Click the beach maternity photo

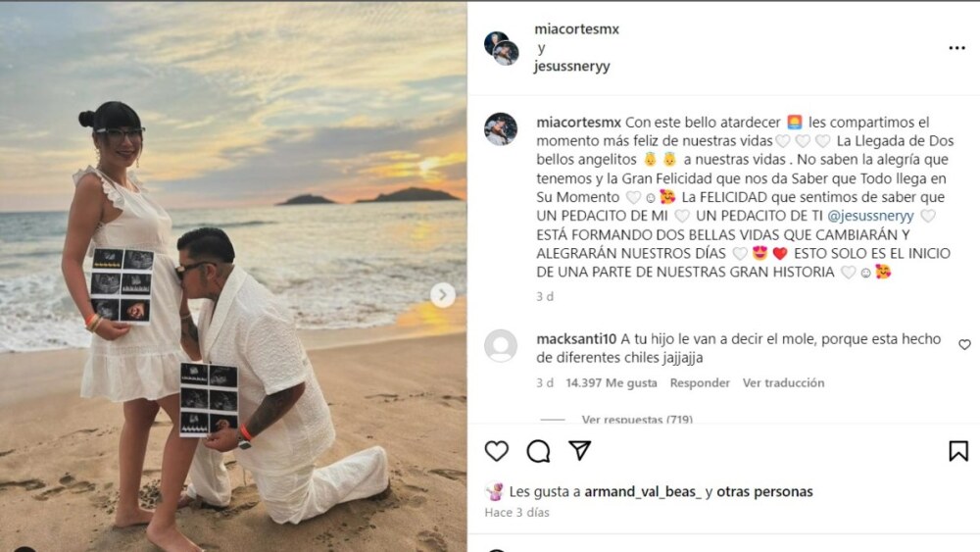pos(233,276)
